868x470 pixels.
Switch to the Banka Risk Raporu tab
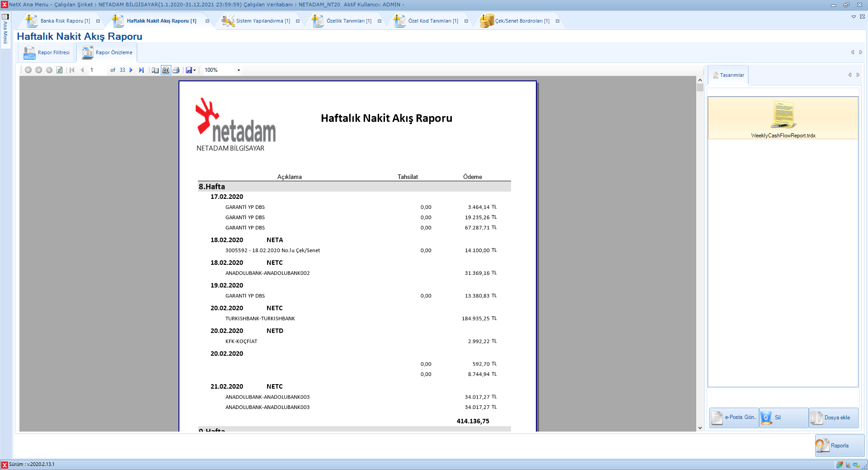tap(65, 21)
